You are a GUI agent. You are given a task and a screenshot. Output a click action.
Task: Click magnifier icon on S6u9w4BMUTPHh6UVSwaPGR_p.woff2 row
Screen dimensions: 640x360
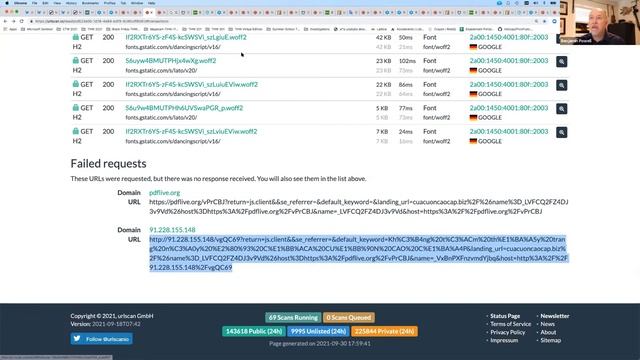pyautogui.click(x=562, y=109)
